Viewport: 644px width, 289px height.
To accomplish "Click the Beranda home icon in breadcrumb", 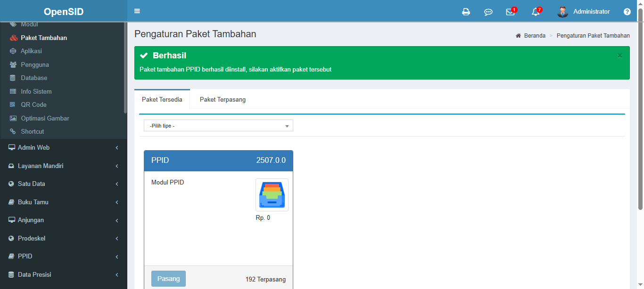I will click(518, 36).
